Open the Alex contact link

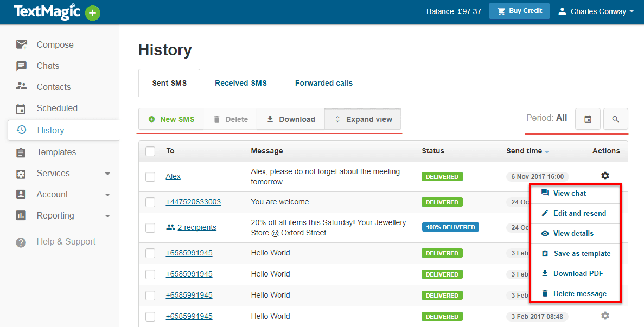173,176
